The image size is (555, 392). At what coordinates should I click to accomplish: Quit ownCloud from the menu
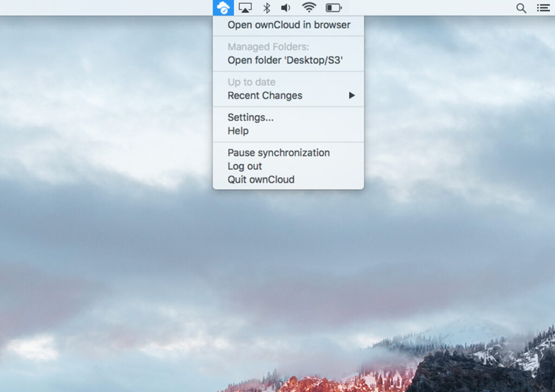(x=261, y=179)
